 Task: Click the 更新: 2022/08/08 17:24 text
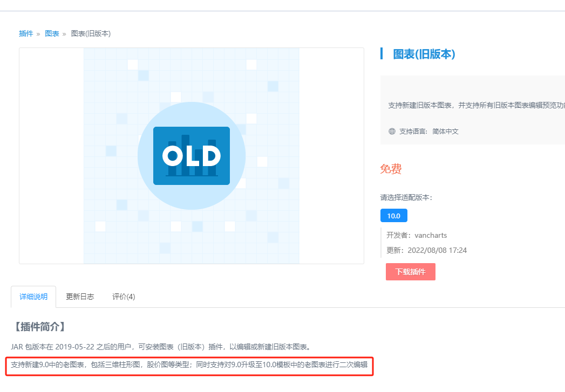coord(427,251)
